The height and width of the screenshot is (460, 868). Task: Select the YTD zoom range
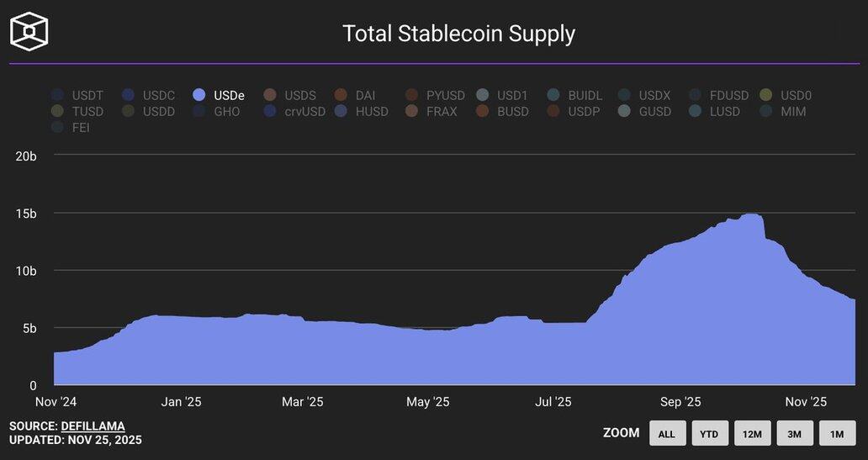click(709, 433)
